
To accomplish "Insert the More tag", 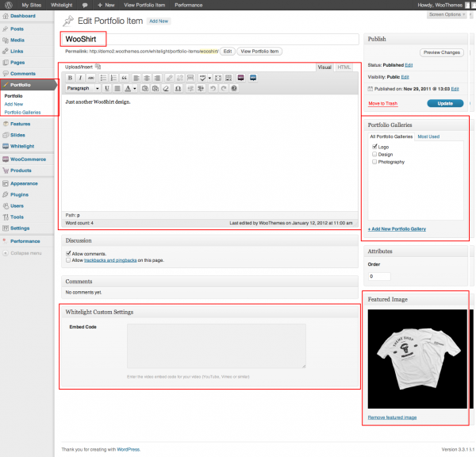I will click(x=190, y=78).
